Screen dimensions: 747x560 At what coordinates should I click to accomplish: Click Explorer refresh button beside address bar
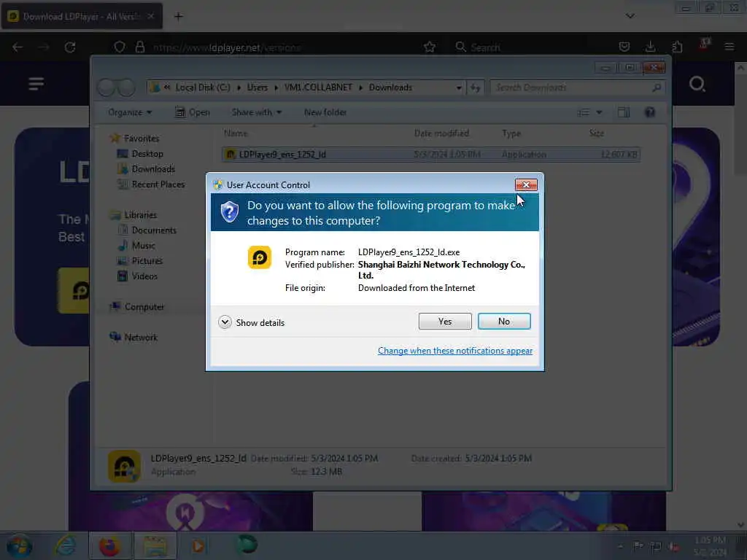(476, 87)
